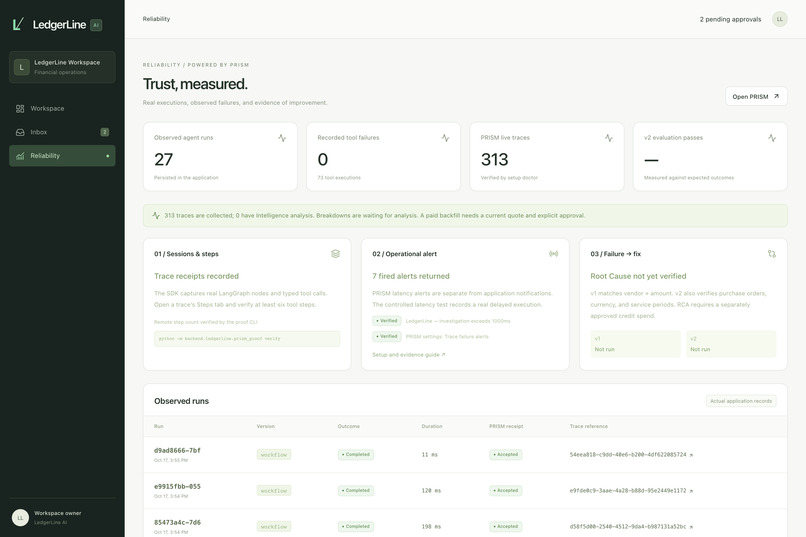Click the layers icon on Sessions & steps

[x=336, y=253]
